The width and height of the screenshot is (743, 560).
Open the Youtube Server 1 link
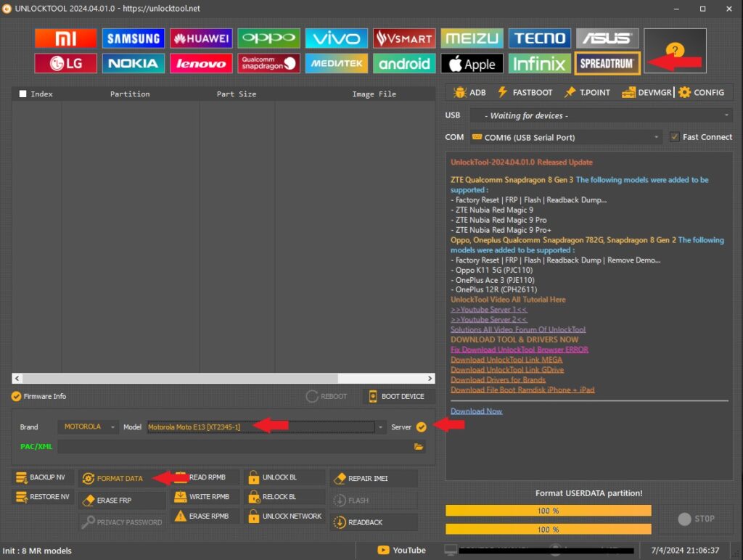tap(488, 310)
